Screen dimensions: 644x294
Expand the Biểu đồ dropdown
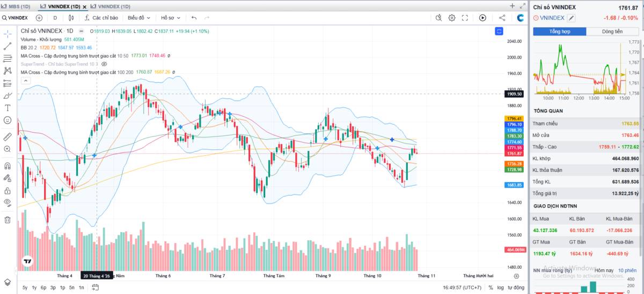pos(140,18)
